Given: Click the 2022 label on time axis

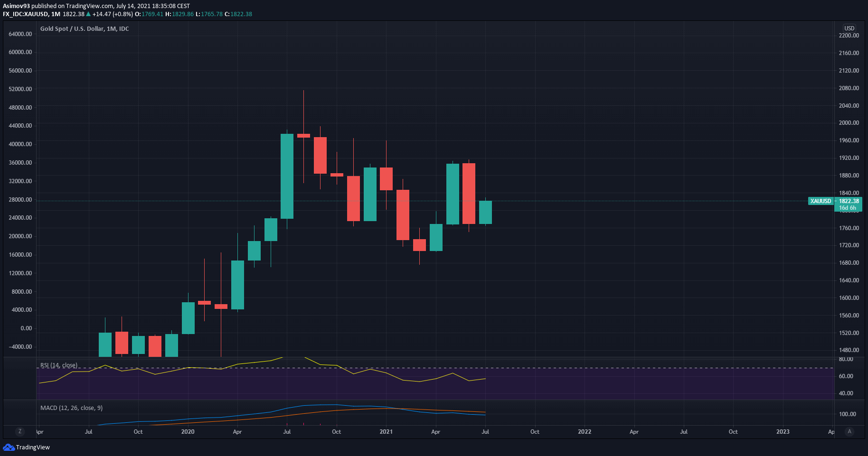Looking at the screenshot, I should pos(585,432).
